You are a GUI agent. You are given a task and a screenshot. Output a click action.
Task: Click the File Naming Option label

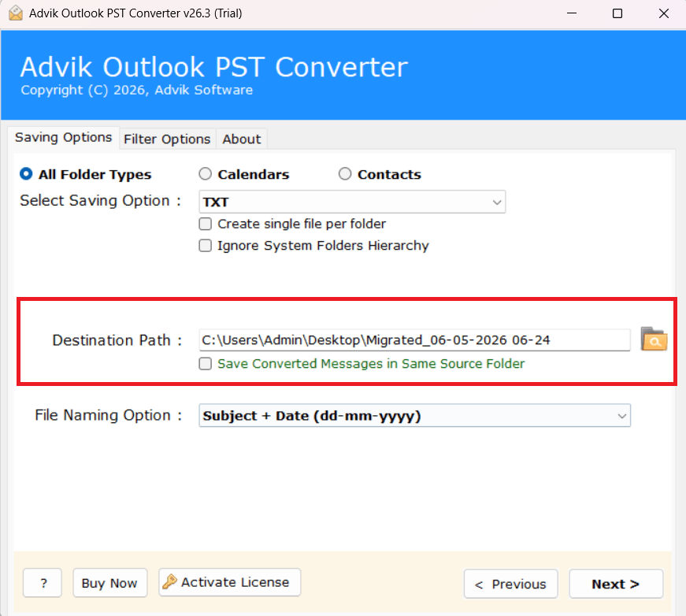[x=108, y=415]
